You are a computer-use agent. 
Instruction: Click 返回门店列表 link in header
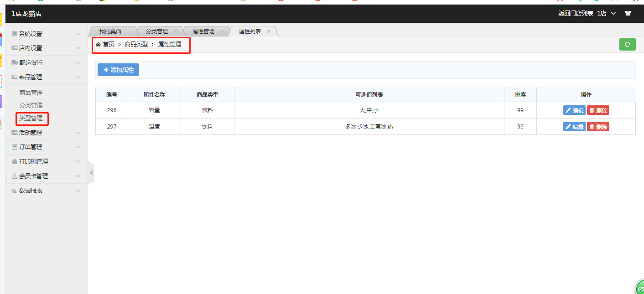click(576, 14)
